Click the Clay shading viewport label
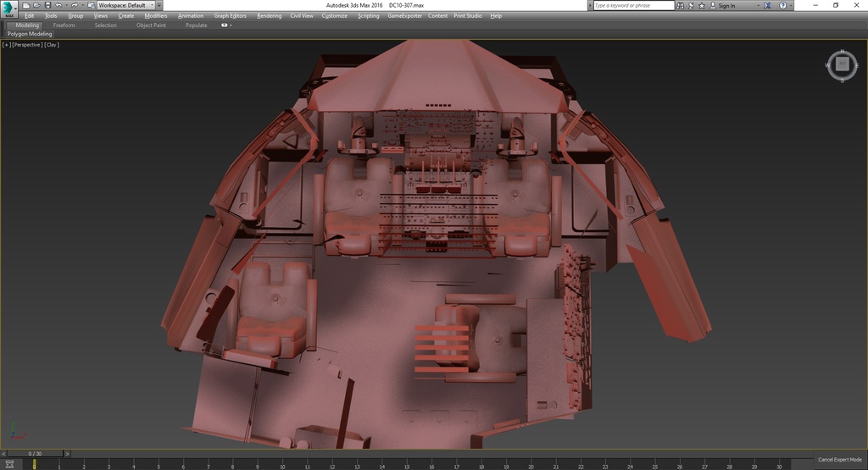The image size is (868, 470). point(52,44)
